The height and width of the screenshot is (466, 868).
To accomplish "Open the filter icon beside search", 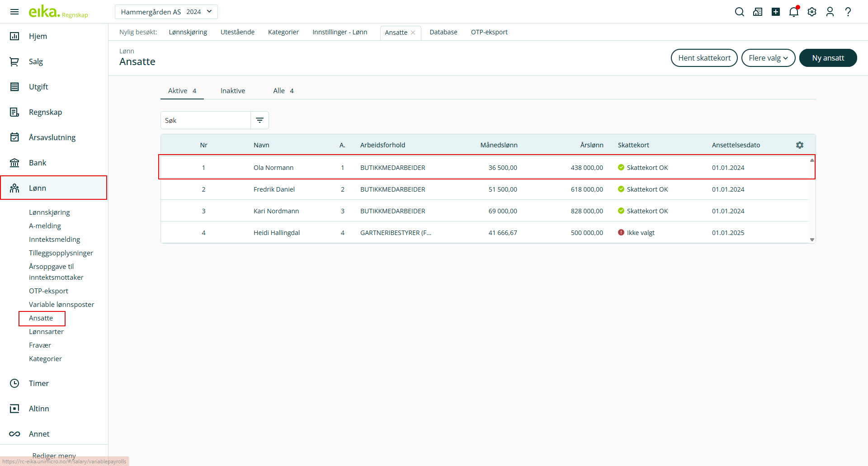I will [x=260, y=120].
